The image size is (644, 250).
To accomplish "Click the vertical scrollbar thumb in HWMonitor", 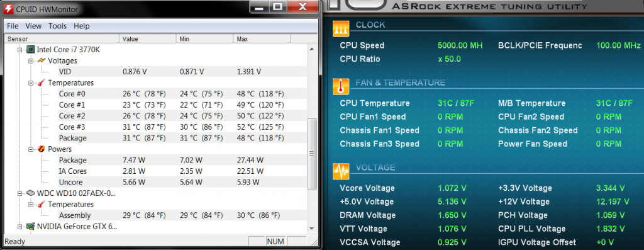I will (312, 154).
